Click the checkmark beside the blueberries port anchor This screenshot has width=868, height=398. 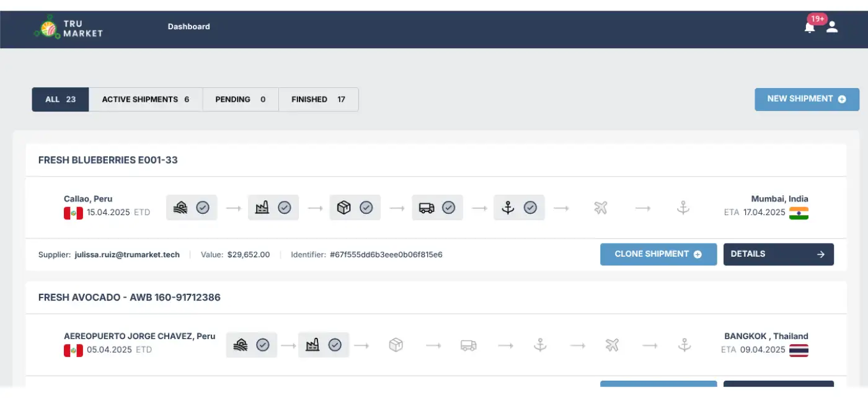pos(530,208)
